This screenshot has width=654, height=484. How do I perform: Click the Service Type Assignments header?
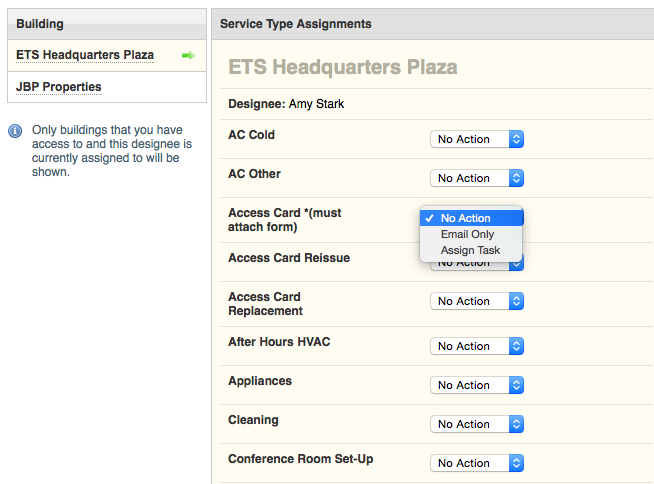coord(295,23)
